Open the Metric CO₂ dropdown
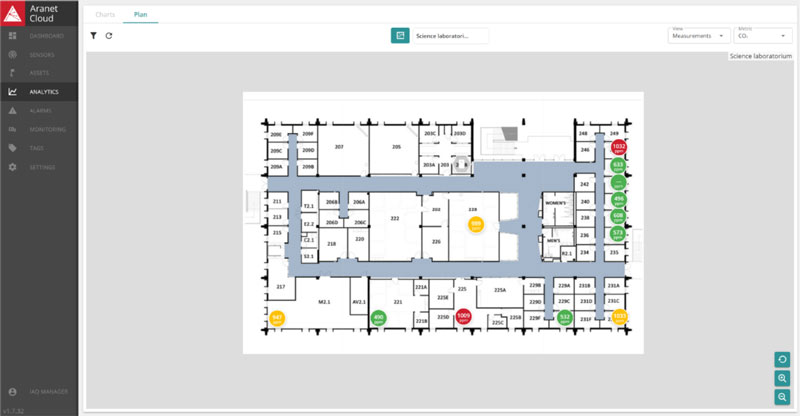 tap(763, 35)
